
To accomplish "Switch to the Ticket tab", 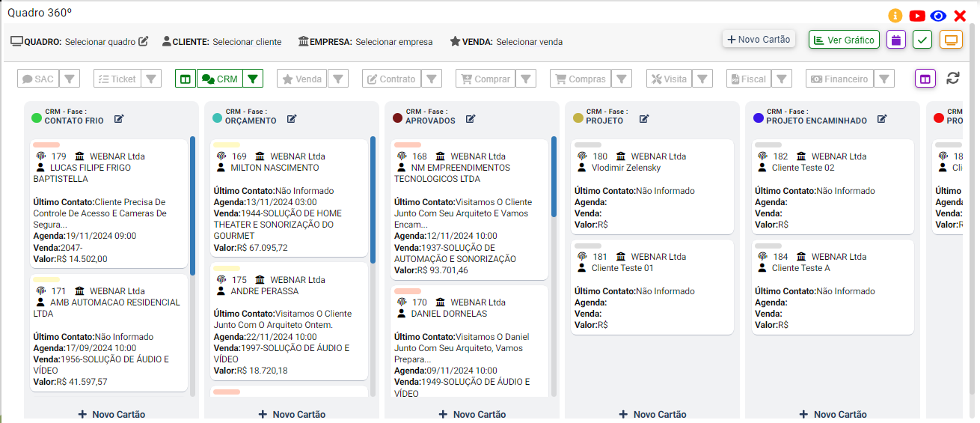I will coord(117,79).
